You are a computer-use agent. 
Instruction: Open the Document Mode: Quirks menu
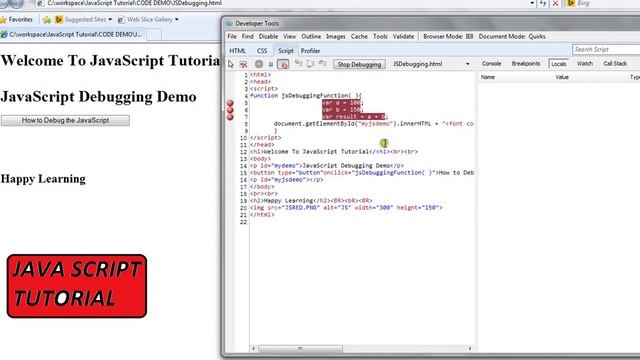click(x=512, y=37)
